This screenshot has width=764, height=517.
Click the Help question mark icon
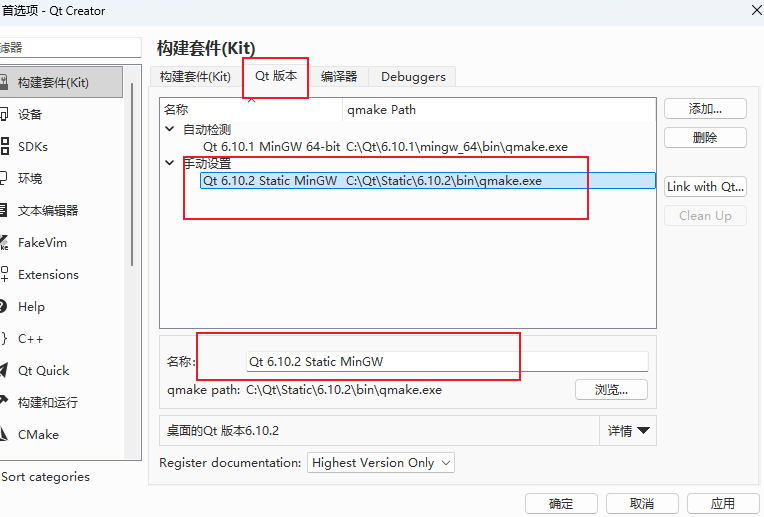point(3,306)
